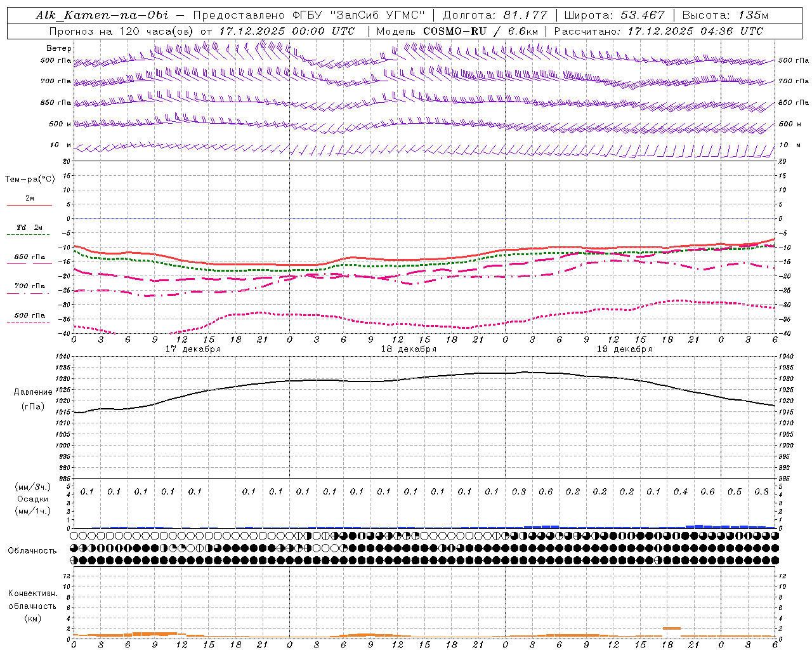
Task: Click the station name Alk_Kamen-na-Obi
Action: coord(102,15)
